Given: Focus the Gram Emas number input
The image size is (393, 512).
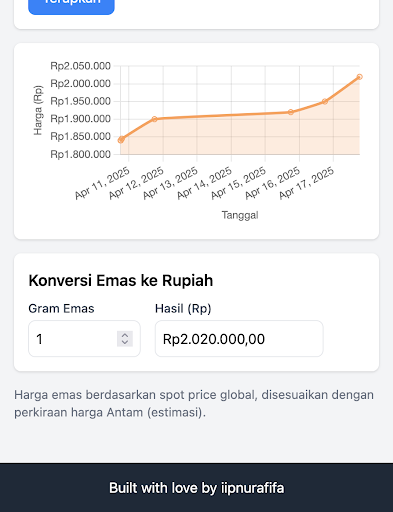Looking at the screenshot, I should pos(84,339).
